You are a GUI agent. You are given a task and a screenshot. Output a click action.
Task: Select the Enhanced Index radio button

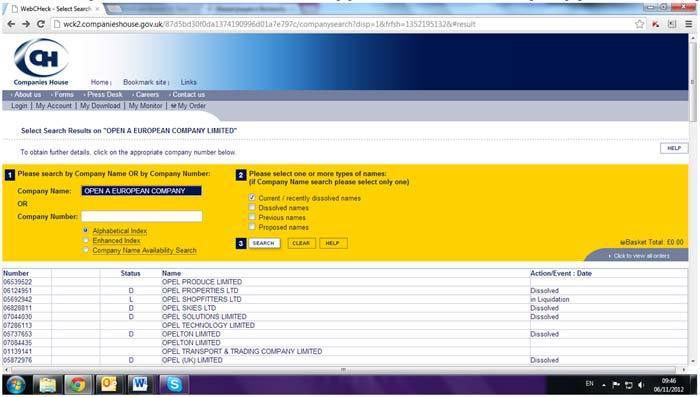coord(86,240)
